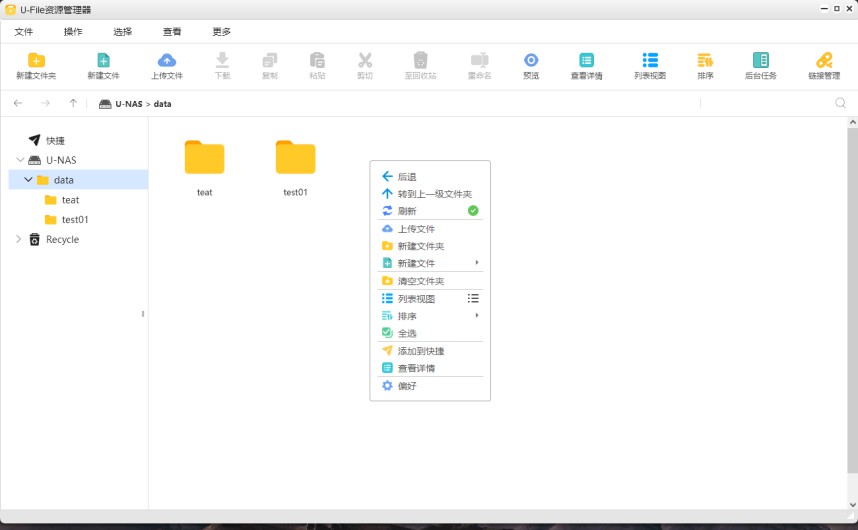Go back with the navigation left arrow

pyautogui.click(x=18, y=103)
